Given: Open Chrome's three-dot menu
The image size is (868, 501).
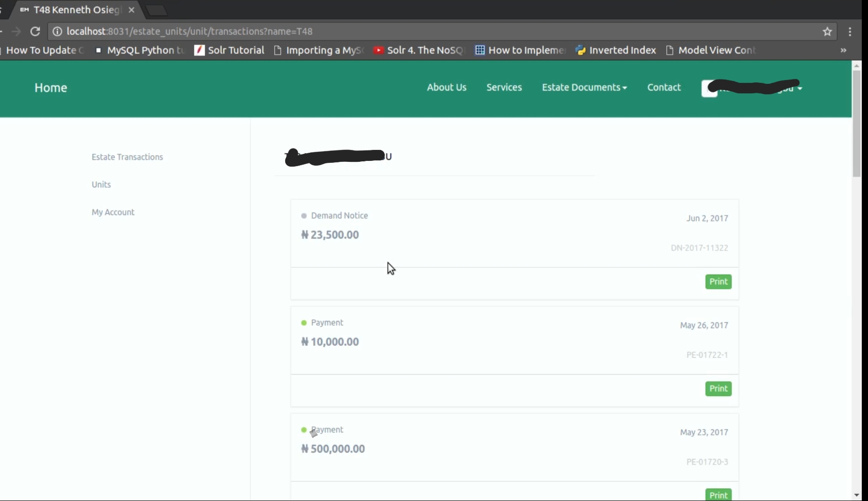Looking at the screenshot, I should [x=850, y=32].
